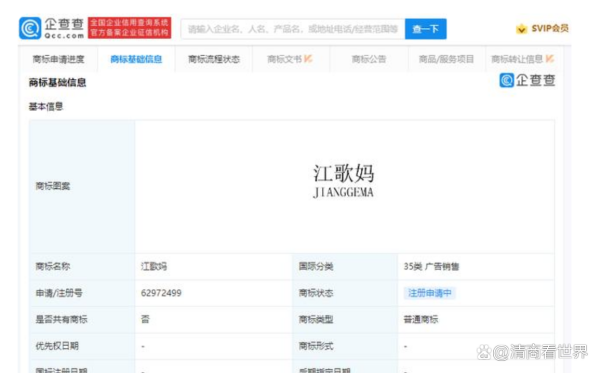Click the 优先权日期 label
The width and height of the screenshot is (600, 373).
click(57, 346)
